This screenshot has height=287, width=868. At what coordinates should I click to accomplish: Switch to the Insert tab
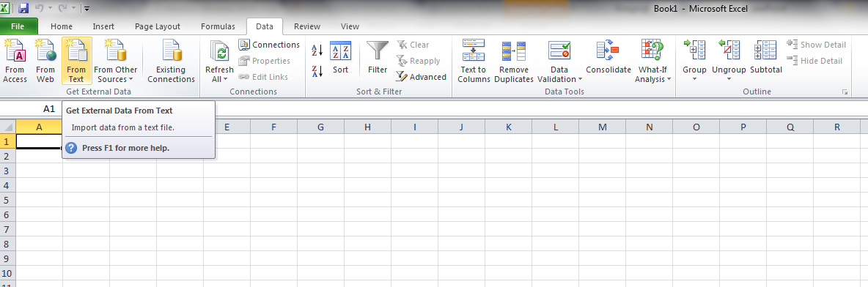click(103, 26)
